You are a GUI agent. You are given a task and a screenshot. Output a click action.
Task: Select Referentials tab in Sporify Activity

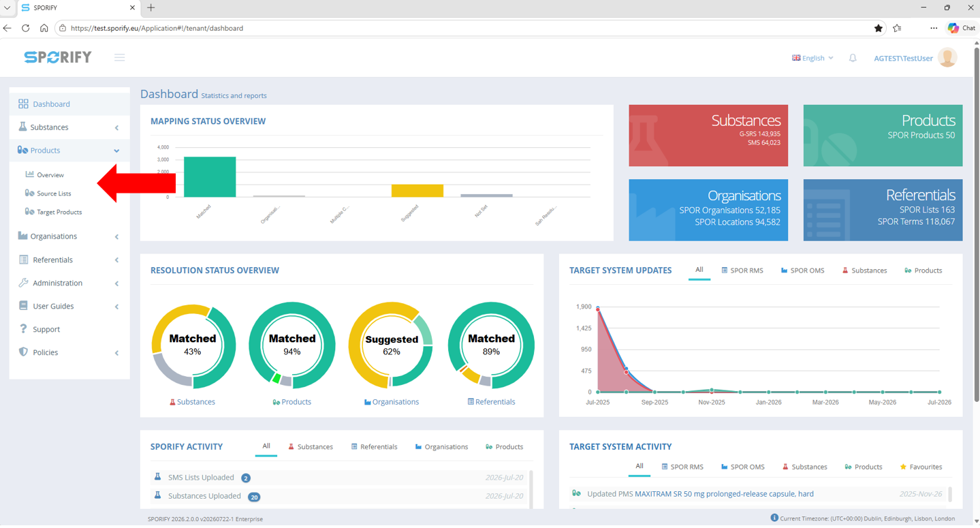click(374, 447)
